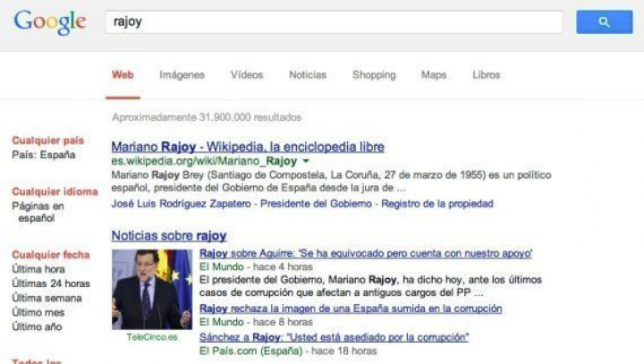
Task: Filter results to Última hora
Action: 38,269
